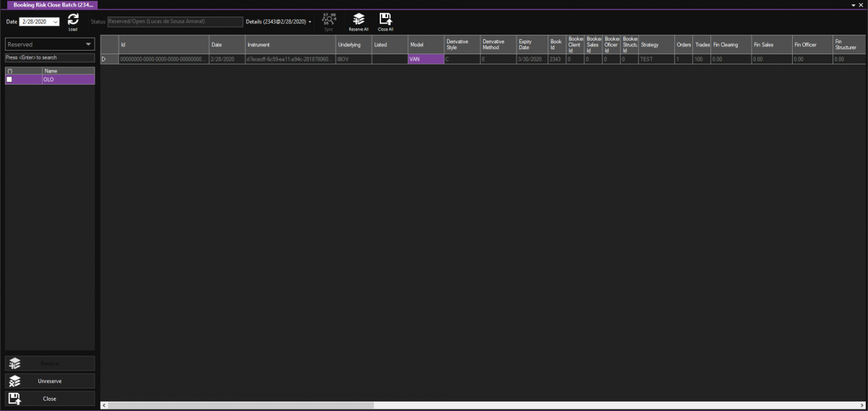The height and width of the screenshot is (411, 868).
Task: Click the horizontal scrollbar thumb
Action: tap(240, 406)
